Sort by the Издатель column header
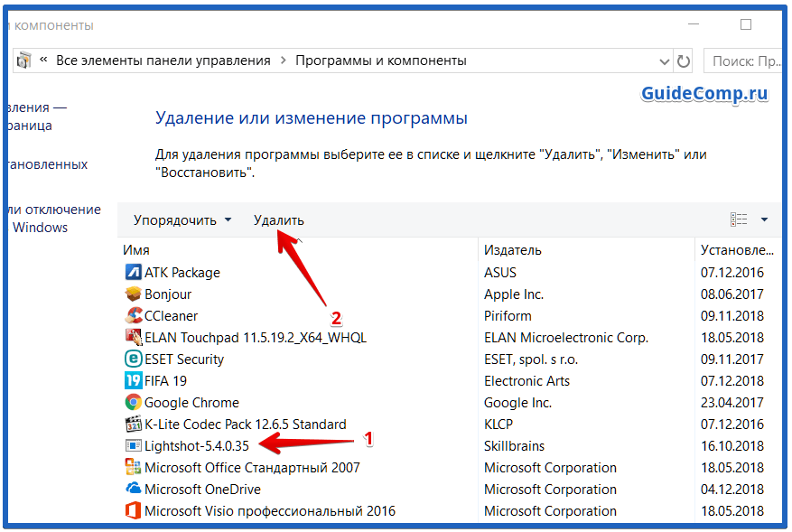 coord(512,250)
